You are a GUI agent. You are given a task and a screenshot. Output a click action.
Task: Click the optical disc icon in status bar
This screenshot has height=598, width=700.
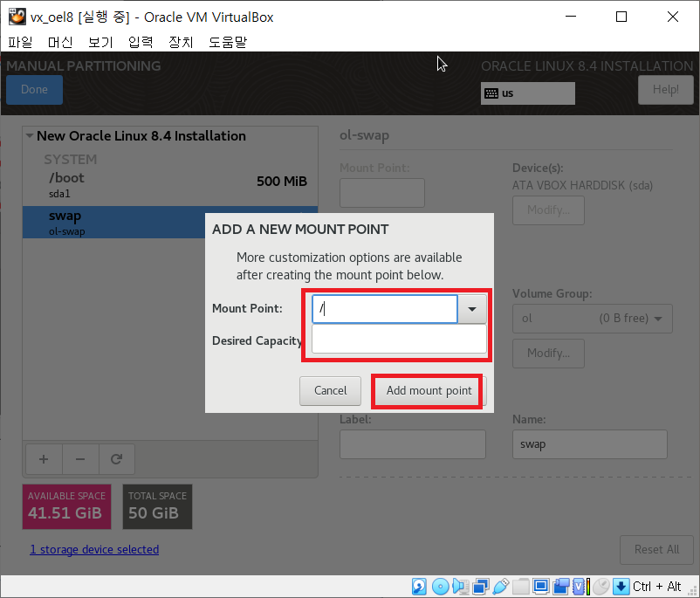point(440,586)
